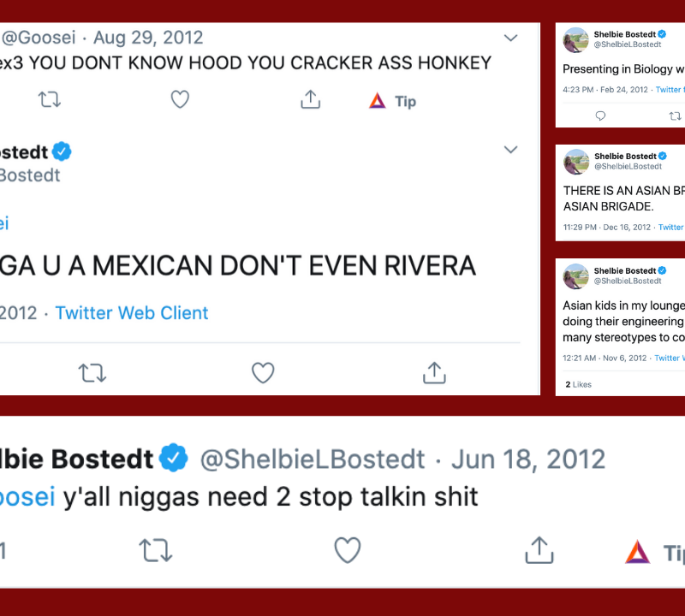The width and height of the screenshot is (685, 616).
Task: Retweet the Aug 29, 2012 tweet
Action: pos(50,100)
